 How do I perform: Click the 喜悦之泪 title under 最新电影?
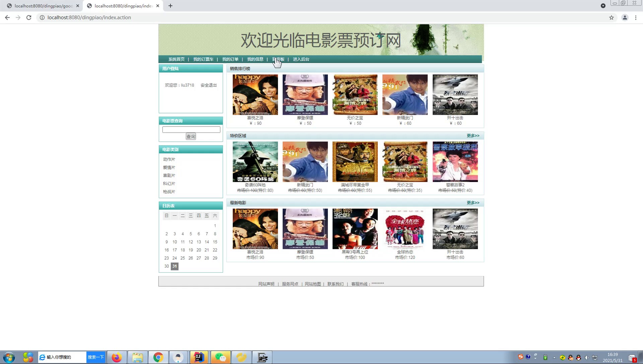click(x=255, y=252)
